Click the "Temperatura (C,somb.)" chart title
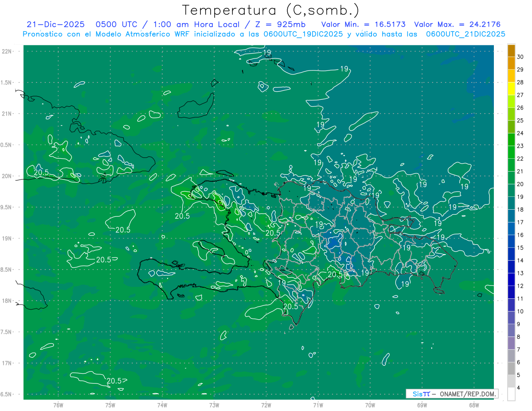Viewport: 532px width, 411px height. [271, 10]
